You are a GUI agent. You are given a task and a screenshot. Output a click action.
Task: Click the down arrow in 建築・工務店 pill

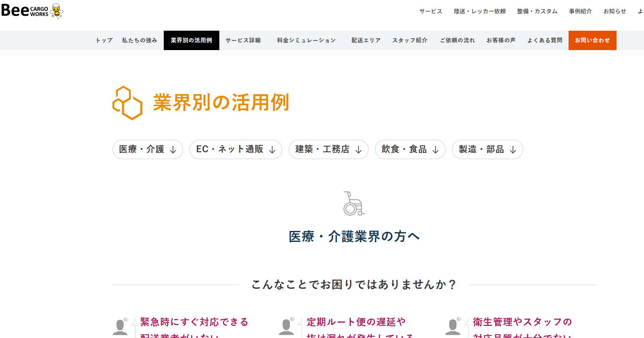tap(358, 150)
